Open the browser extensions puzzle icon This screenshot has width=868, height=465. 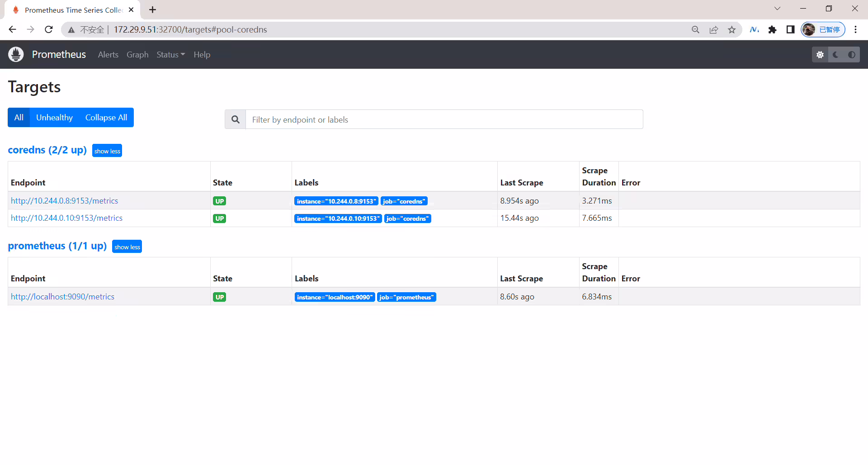click(772, 29)
